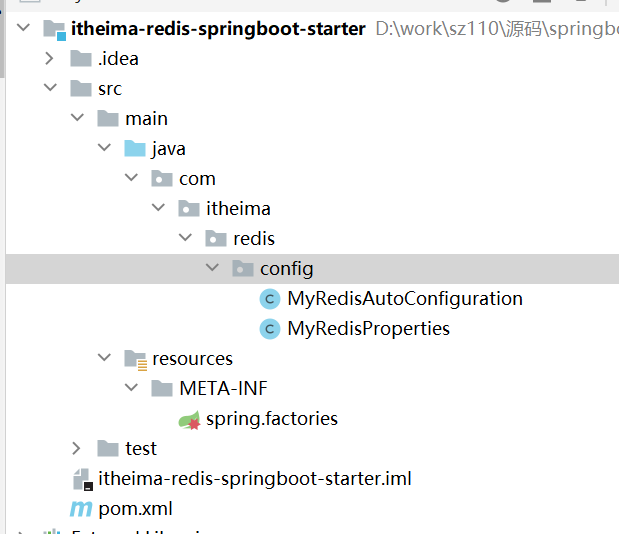This screenshot has width=619, height=534.
Task: Select pom.xml in project tree
Action: click(135, 509)
